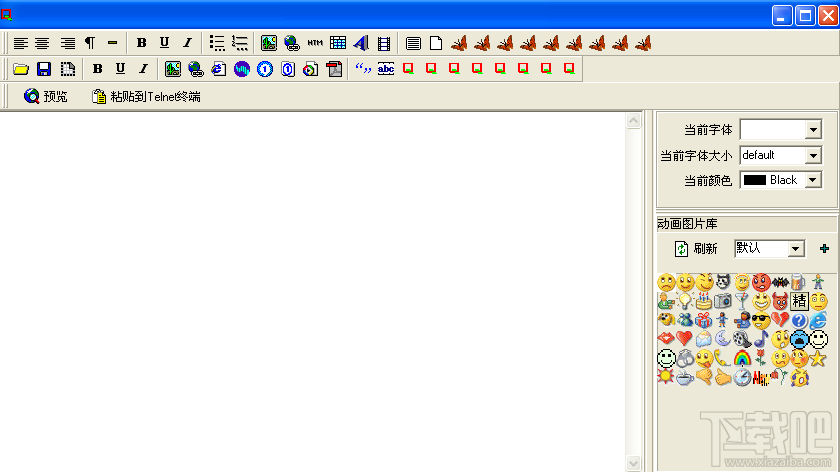Minimize the editor window

(782, 16)
